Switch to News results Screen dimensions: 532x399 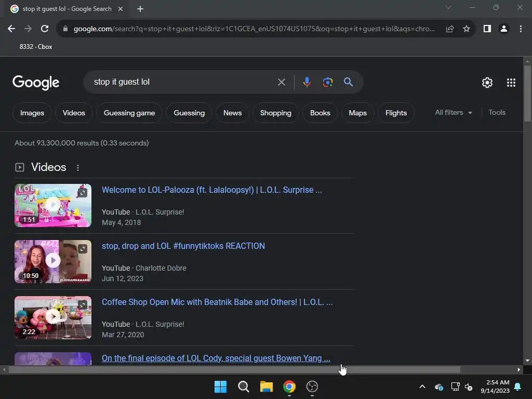[232, 113]
